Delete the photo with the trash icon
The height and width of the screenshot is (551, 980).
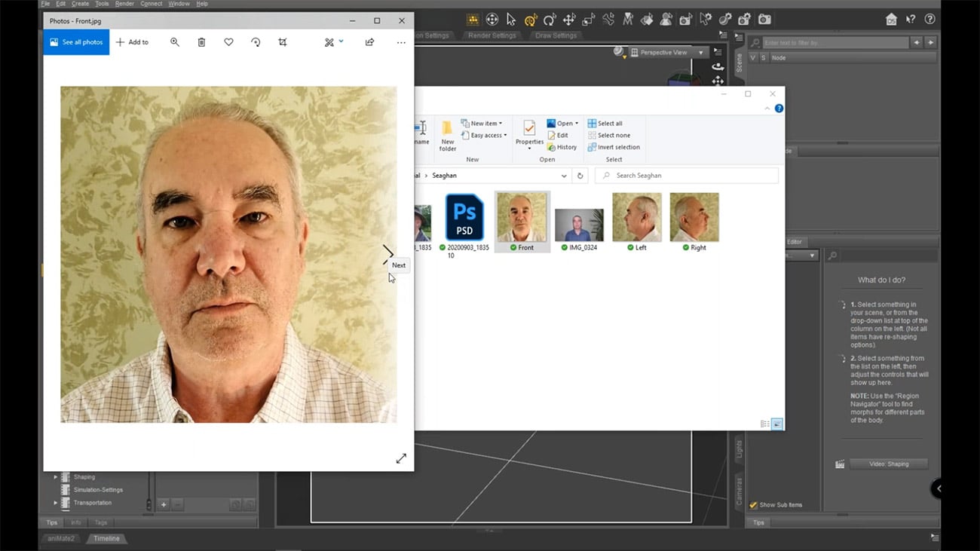tap(201, 42)
